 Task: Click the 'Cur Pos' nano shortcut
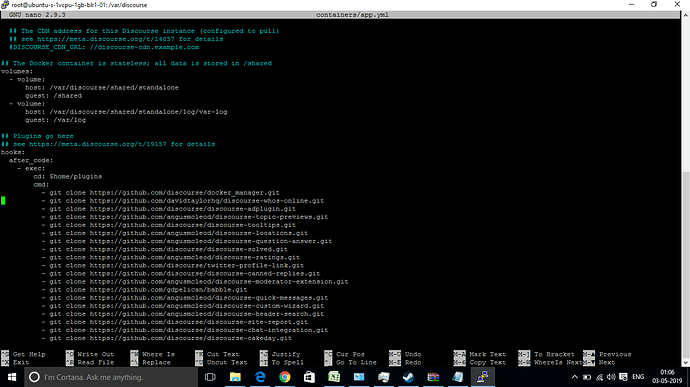coord(350,354)
